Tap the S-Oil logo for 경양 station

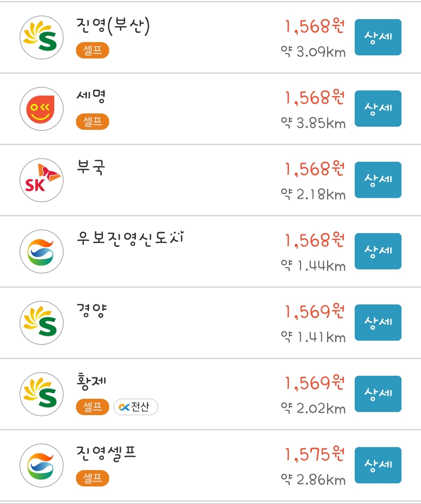pyautogui.click(x=41, y=323)
